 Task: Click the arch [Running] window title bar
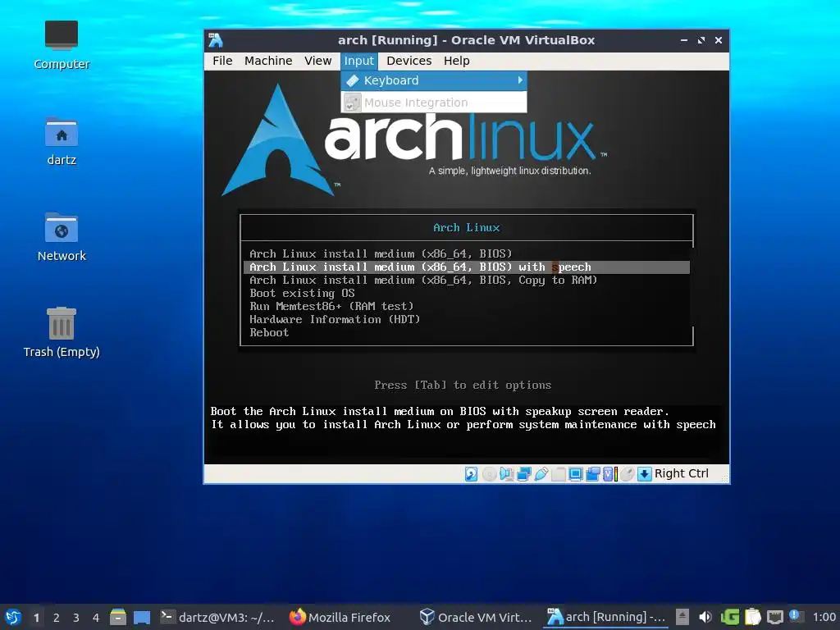pyautogui.click(x=466, y=40)
